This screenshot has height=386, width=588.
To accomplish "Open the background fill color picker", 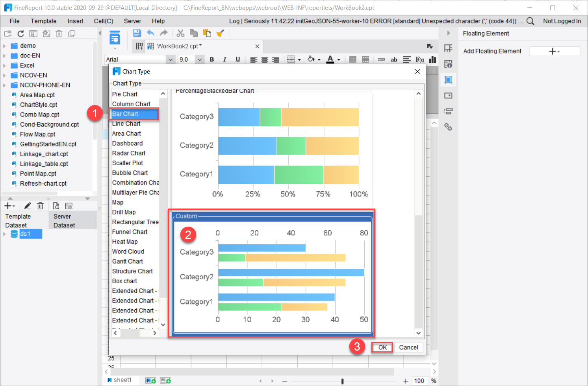I will click(x=311, y=59).
